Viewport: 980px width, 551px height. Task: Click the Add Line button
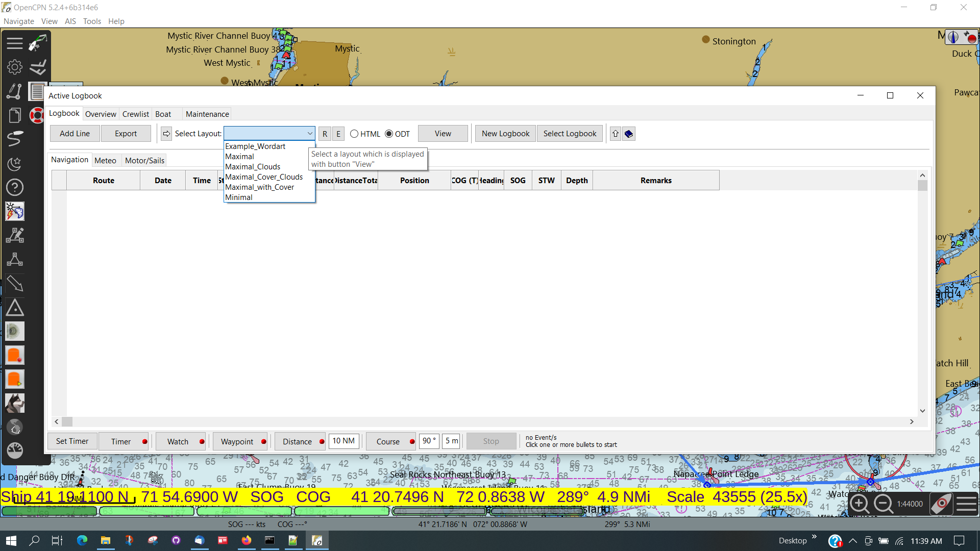coord(74,133)
